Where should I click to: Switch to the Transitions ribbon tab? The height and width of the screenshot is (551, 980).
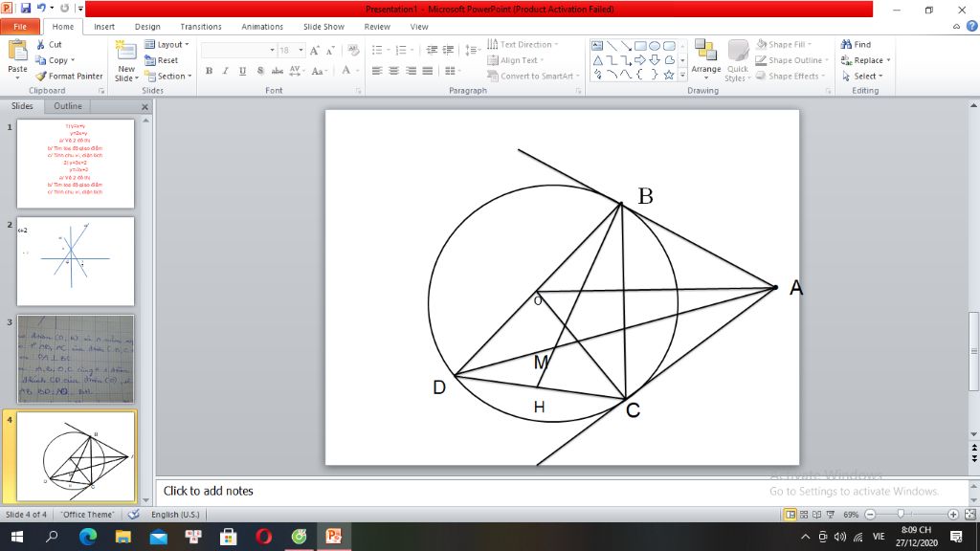pyautogui.click(x=201, y=26)
